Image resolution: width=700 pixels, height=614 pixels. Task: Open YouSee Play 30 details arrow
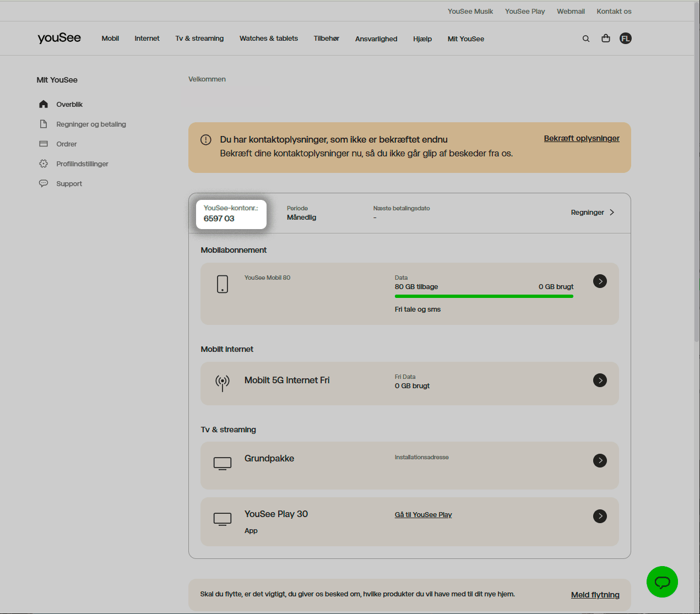tap(600, 516)
